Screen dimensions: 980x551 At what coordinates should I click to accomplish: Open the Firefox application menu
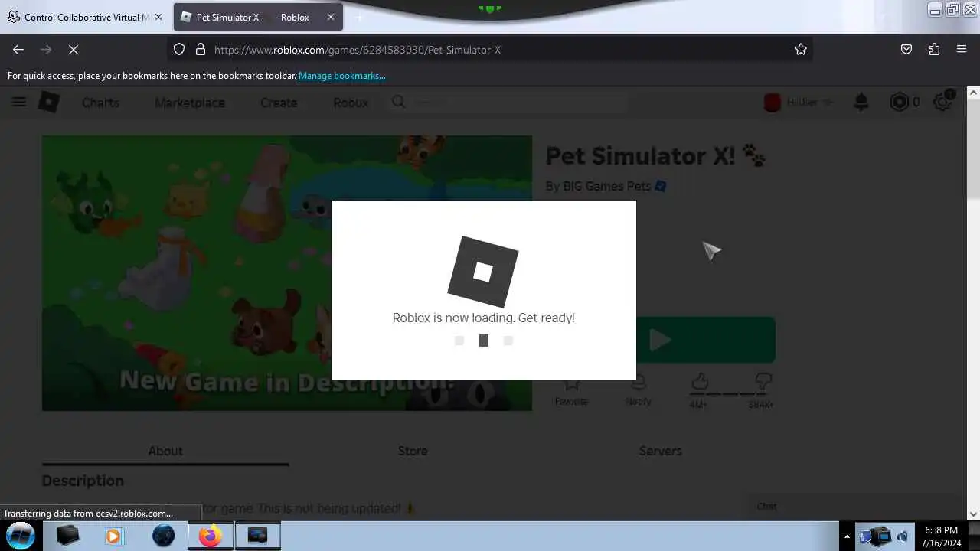(x=962, y=49)
